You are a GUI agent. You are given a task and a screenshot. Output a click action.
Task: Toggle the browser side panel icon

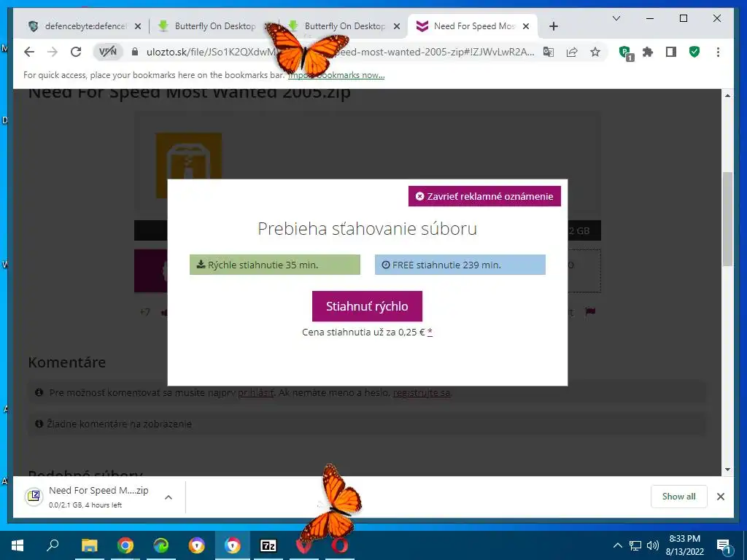click(671, 52)
